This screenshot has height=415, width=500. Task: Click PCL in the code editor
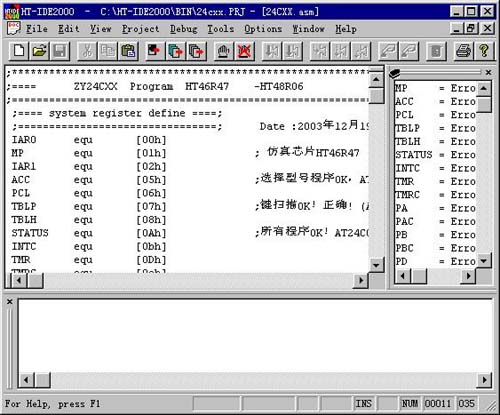21,193
